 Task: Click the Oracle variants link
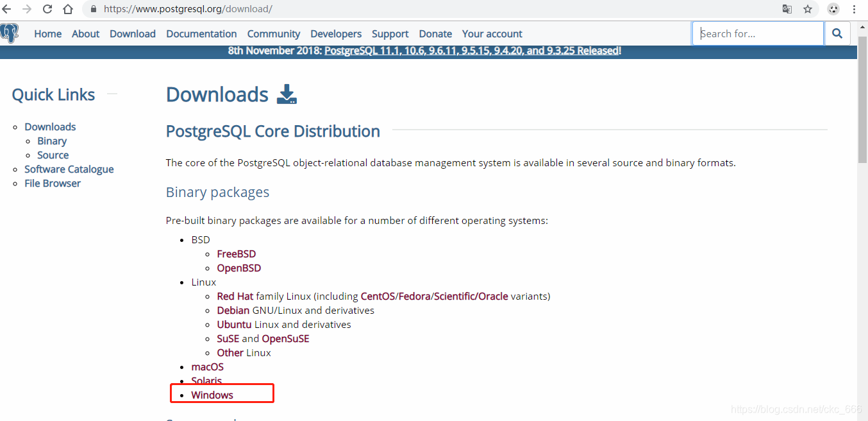(x=493, y=296)
